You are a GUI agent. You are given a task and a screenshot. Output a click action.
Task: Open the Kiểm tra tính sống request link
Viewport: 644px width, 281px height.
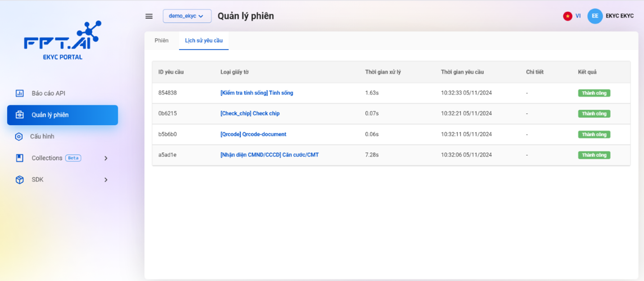point(257,93)
